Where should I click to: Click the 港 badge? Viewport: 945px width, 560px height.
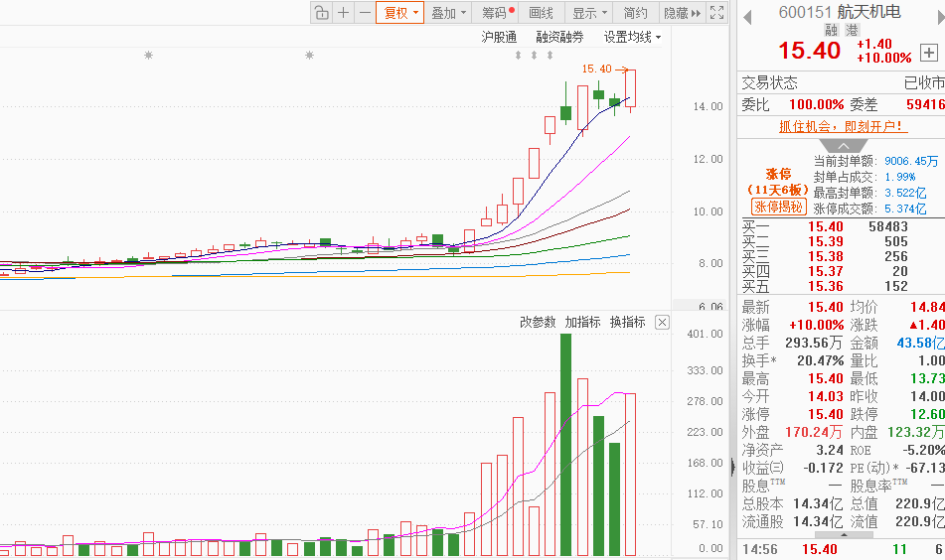tap(852, 30)
